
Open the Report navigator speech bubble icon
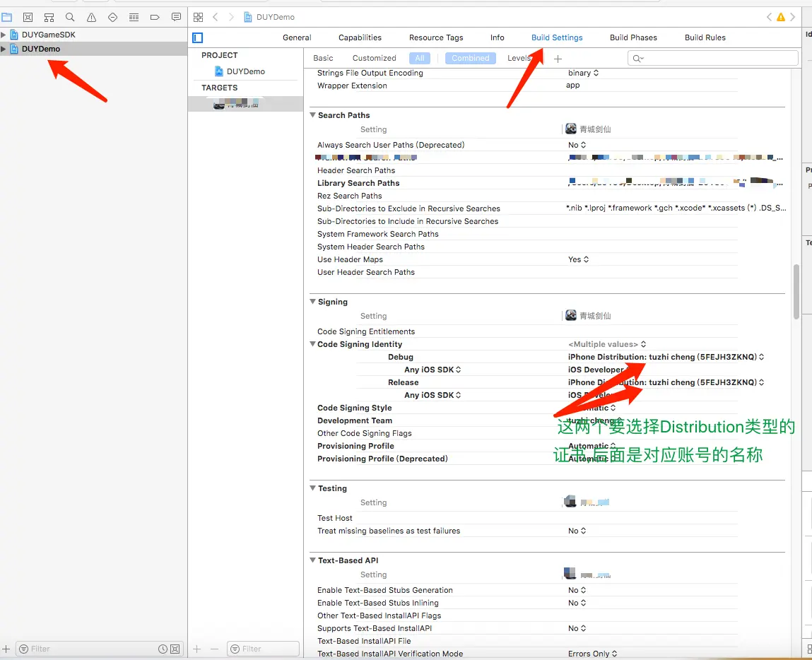point(176,17)
